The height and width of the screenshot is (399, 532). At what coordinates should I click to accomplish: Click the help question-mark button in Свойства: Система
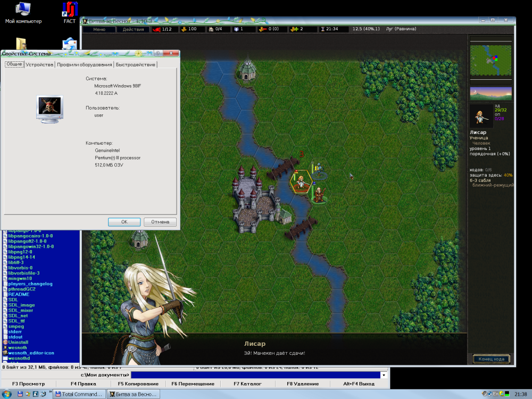(x=158, y=53)
